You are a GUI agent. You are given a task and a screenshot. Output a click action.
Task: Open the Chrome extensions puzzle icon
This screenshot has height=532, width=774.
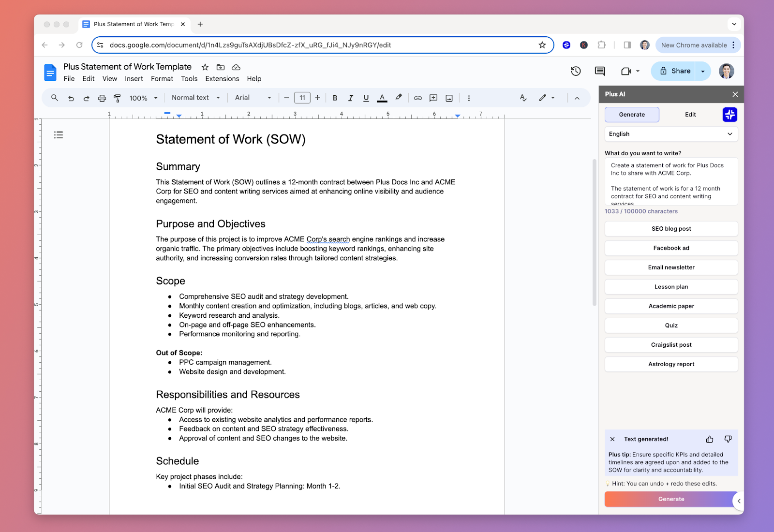601,45
